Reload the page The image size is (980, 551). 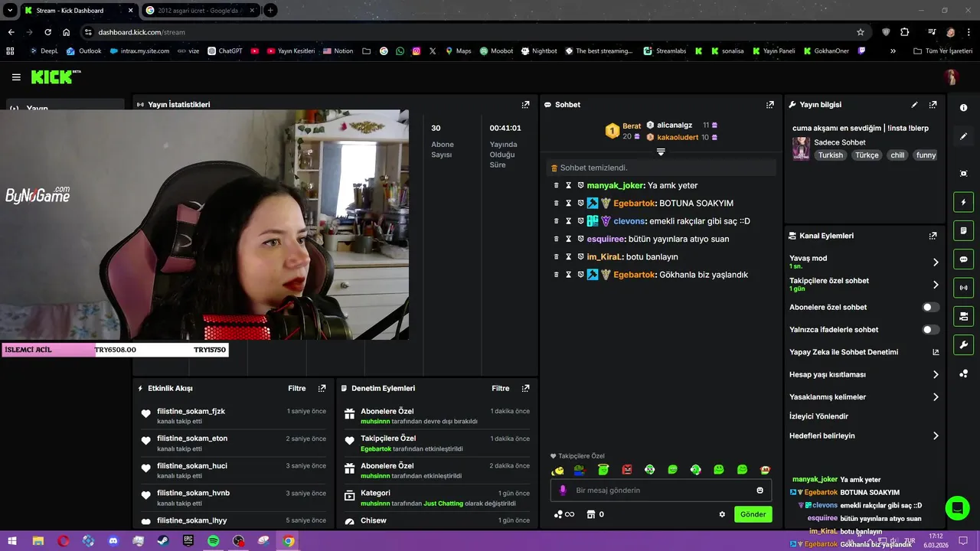tap(47, 32)
